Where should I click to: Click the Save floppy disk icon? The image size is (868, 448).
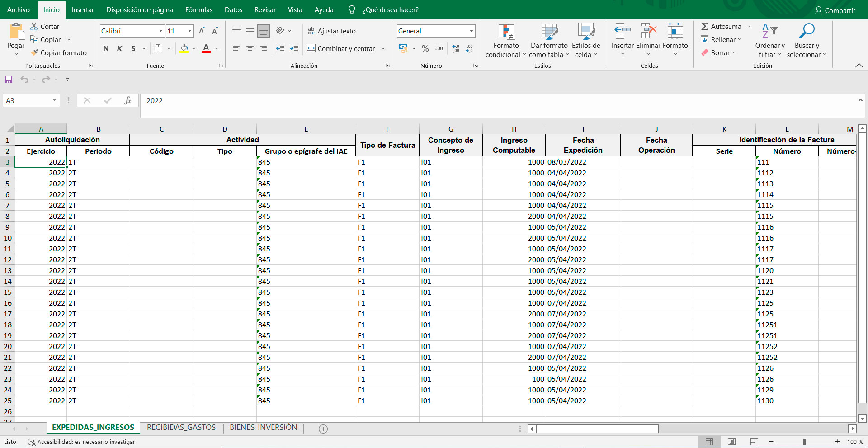[x=9, y=80]
